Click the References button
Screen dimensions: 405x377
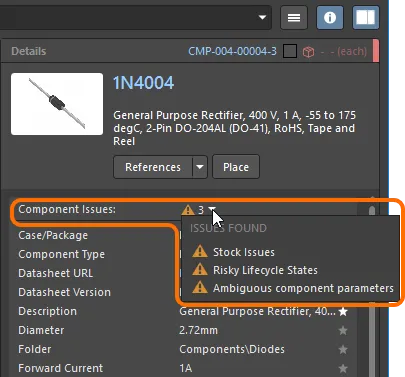pos(153,167)
